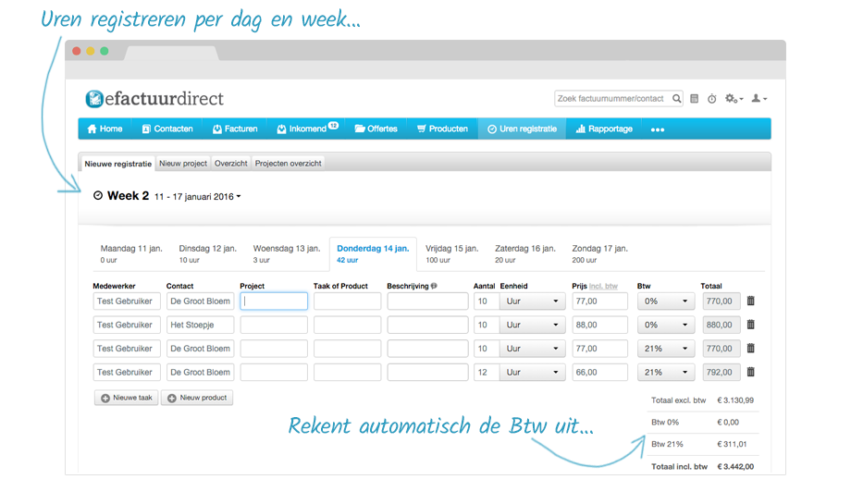The height and width of the screenshot is (504, 851).
Task: Select Vrijdag 15 jan. day tab
Action: [451, 253]
